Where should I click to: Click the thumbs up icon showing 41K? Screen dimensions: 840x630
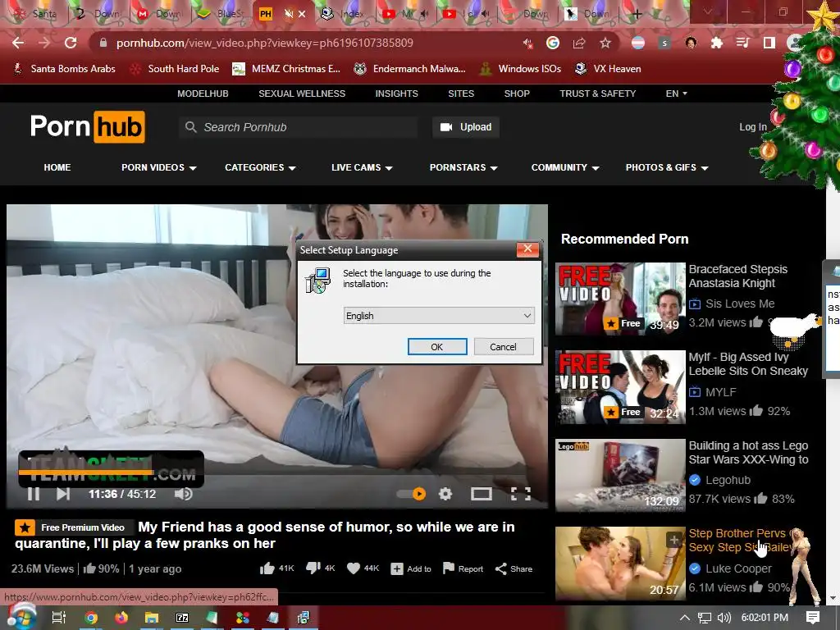pos(267,568)
